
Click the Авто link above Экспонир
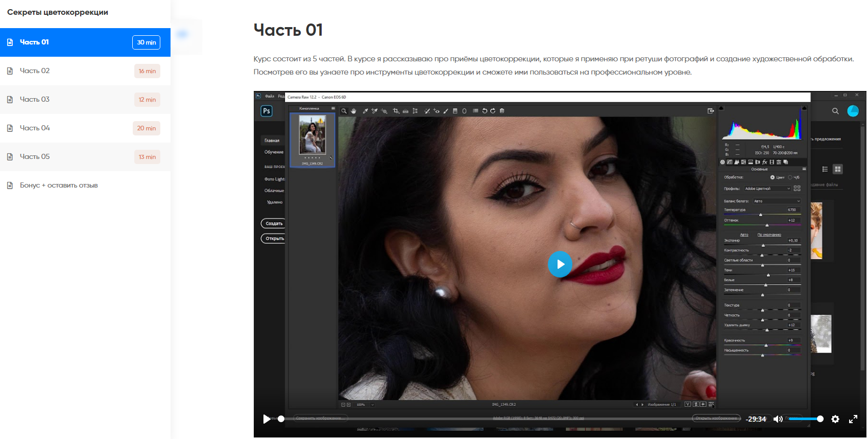point(744,235)
